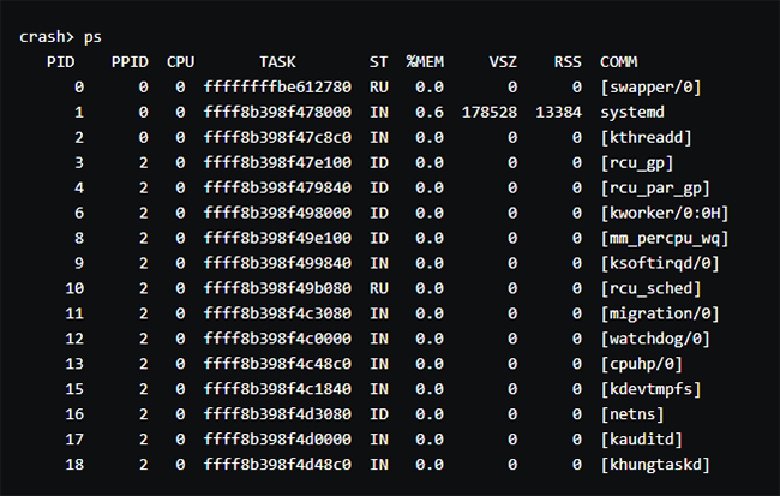The height and width of the screenshot is (496, 780).
Task: Click the RSS value 13384
Action: coord(558,112)
